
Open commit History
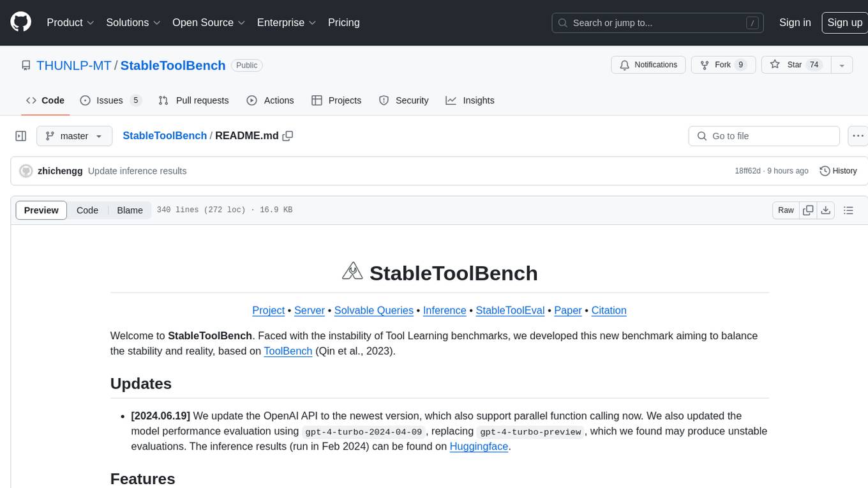(838, 171)
